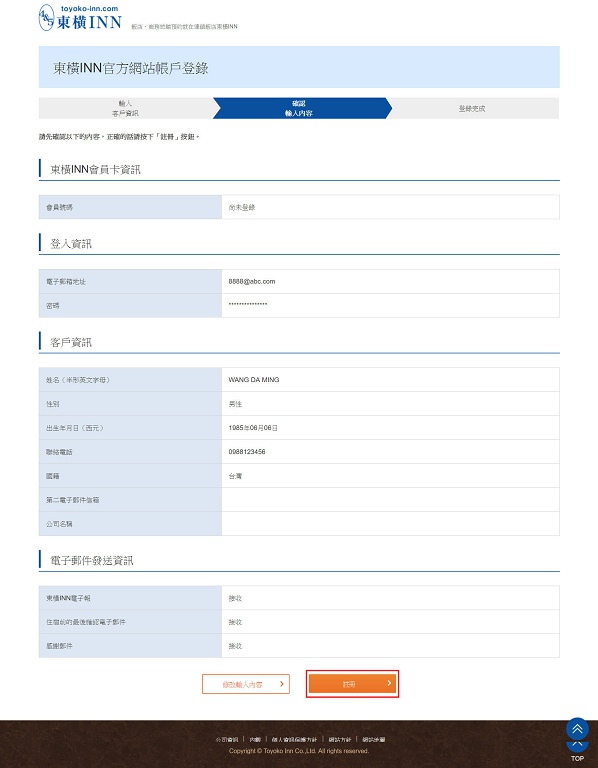Click the 東橫INN會員卡資訊 section heading
Screen dimensions: 598x768
(x=96, y=170)
